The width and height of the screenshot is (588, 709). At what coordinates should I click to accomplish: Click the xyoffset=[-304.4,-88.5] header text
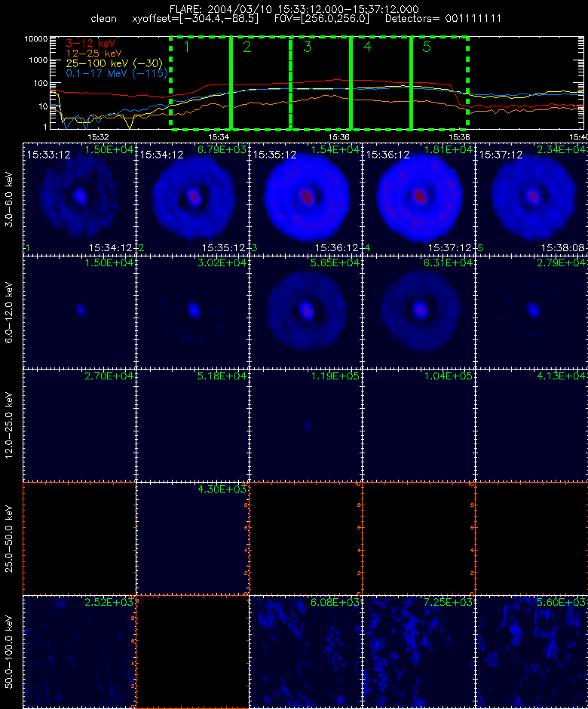pyautogui.click(x=195, y=19)
